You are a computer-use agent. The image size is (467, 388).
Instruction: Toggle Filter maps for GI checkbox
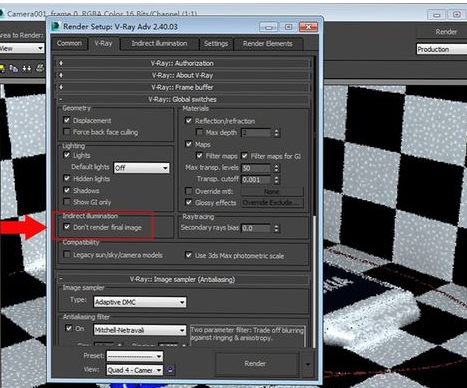point(245,156)
